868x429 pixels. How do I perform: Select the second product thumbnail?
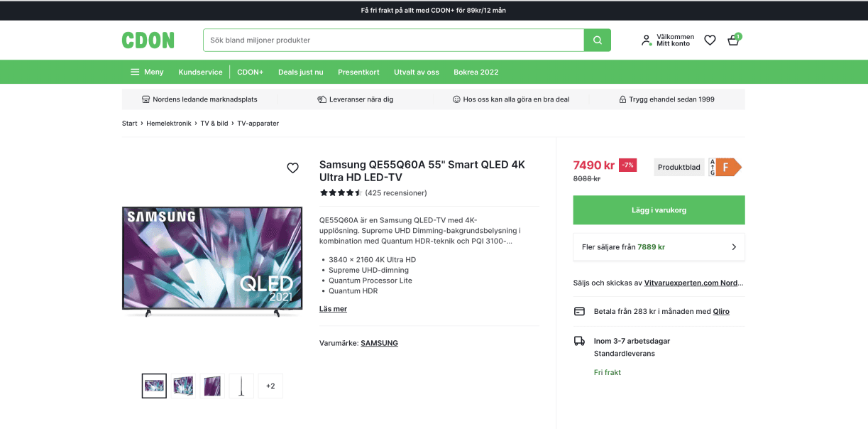coord(183,386)
